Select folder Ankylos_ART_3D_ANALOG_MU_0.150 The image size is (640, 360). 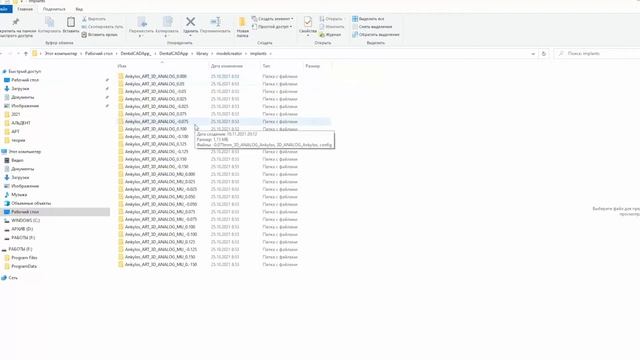tap(160, 257)
